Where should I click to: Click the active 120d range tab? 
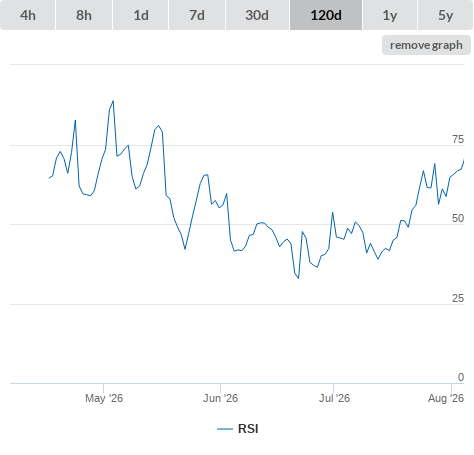(326, 15)
